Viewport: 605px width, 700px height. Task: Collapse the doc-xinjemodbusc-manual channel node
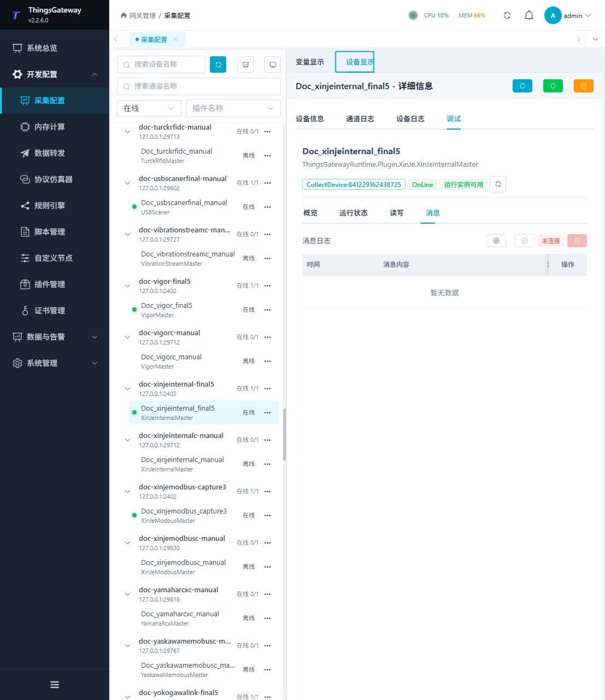coord(127,543)
